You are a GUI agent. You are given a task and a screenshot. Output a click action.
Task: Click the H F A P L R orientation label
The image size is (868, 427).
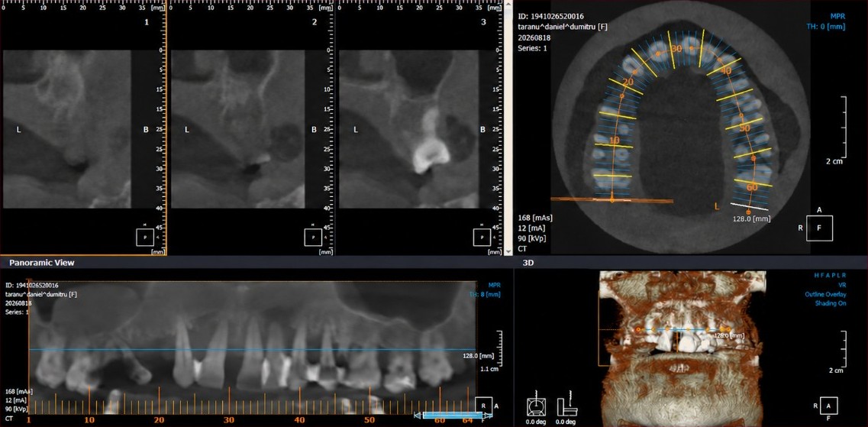[830, 276]
